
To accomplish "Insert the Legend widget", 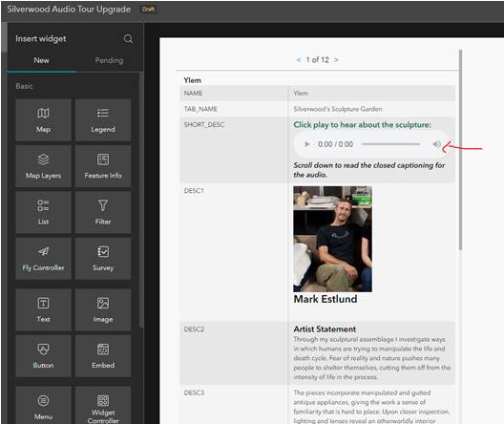I will [x=103, y=120].
